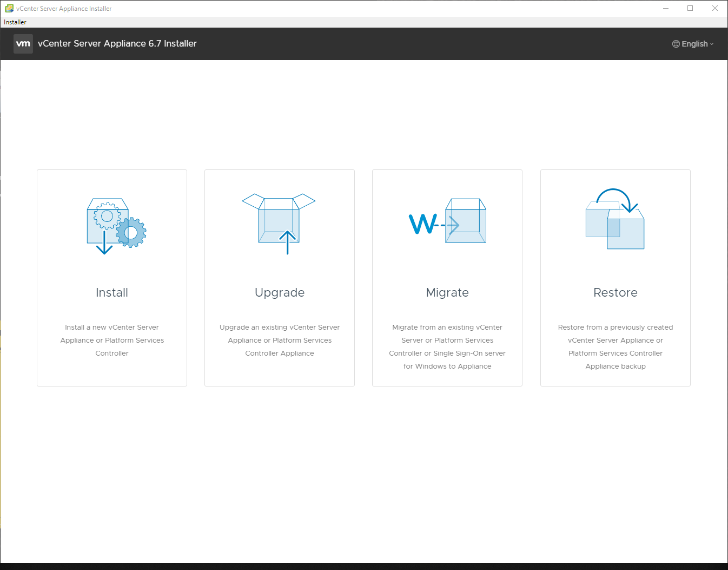Click the Migrate Windows-to-appliance icon
The image size is (728, 570).
click(x=447, y=221)
